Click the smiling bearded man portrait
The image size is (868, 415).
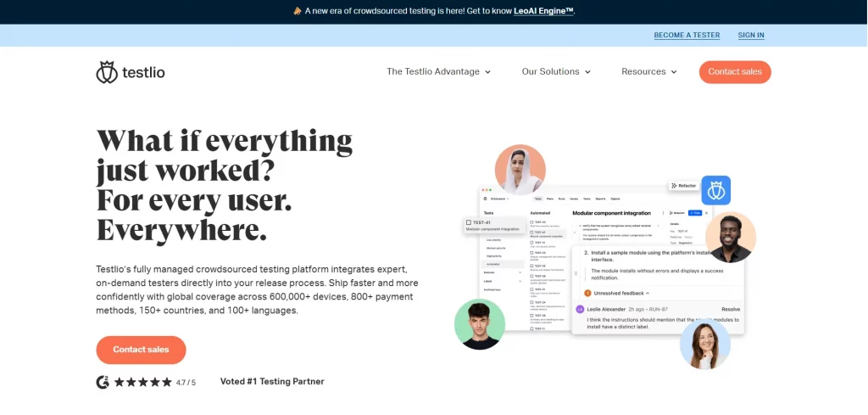pyautogui.click(x=730, y=237)
